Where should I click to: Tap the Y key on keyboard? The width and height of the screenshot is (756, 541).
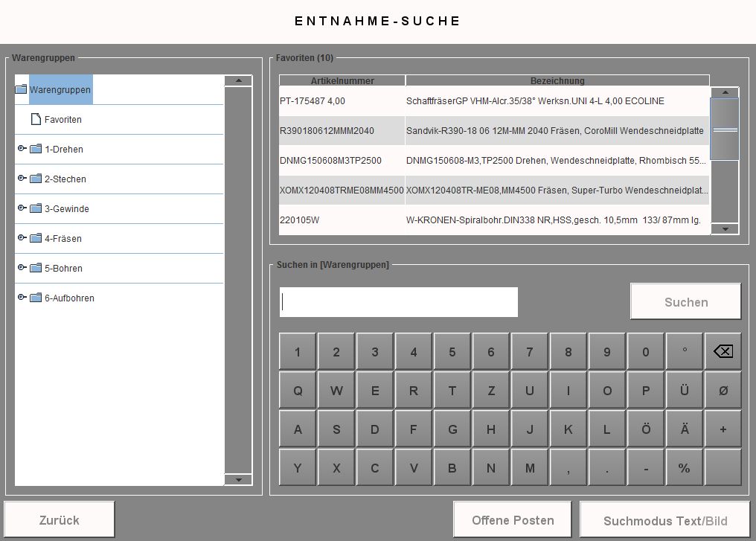(x=298, y=467)
